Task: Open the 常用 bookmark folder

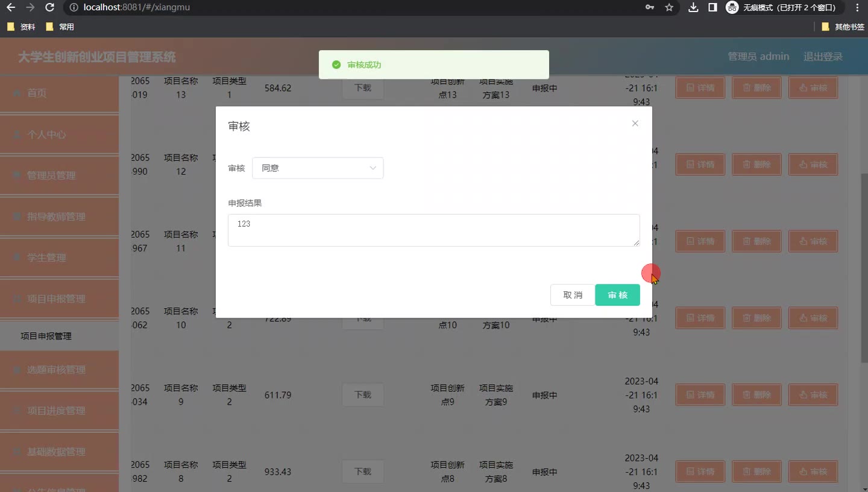Action: [60, 27]
